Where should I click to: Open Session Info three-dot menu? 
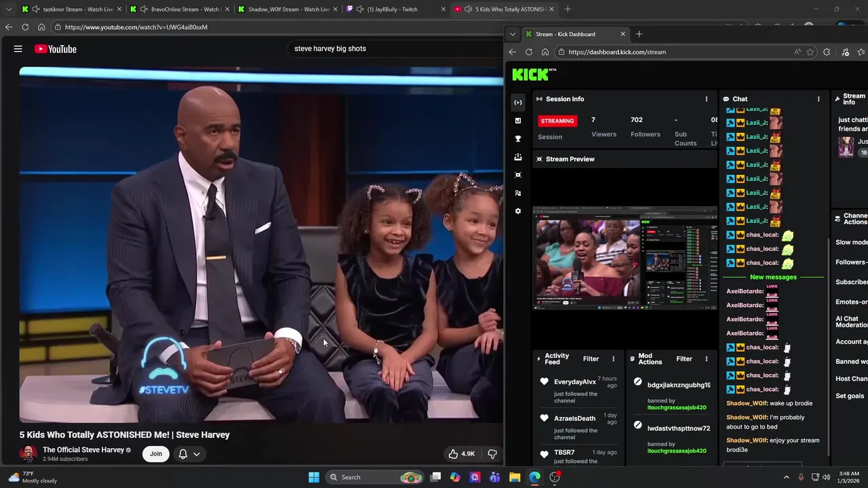[707, 99]
